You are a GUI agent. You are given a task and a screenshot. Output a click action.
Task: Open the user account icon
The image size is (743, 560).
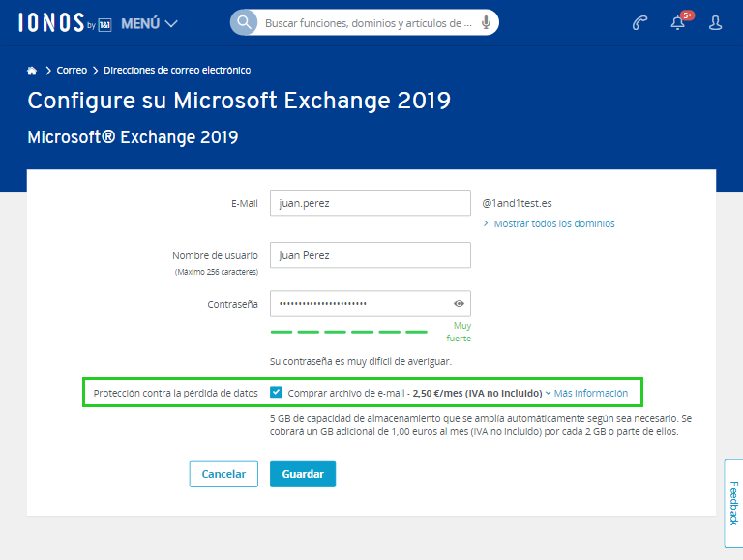715,23
